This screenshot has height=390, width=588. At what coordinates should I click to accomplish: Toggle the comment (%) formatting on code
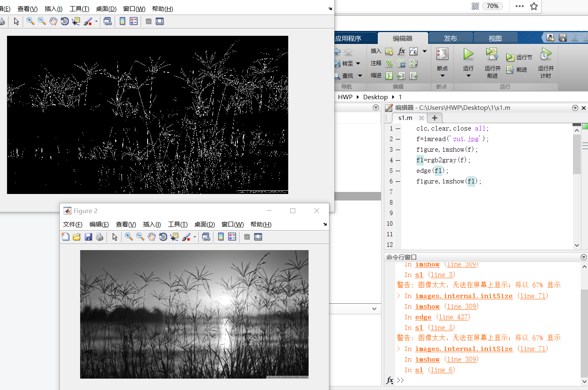(x=389, y=63)
